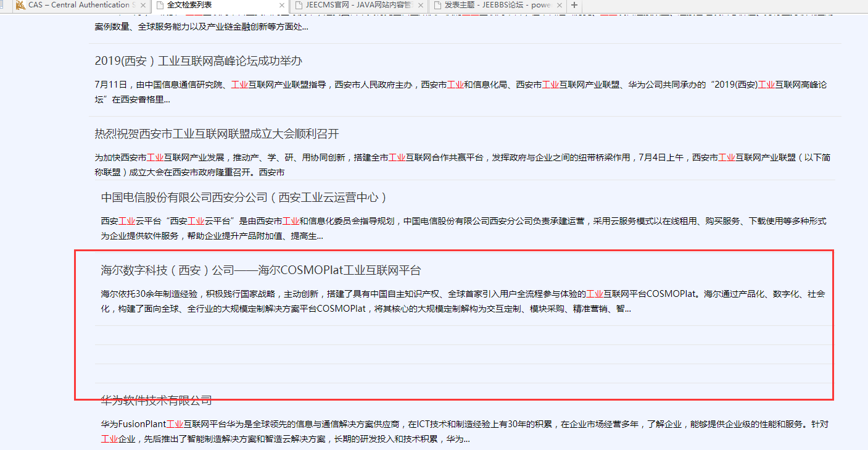Open the JEECMS官网 browser tab
This screenshot has height=450, width=868.
point(358,5)
